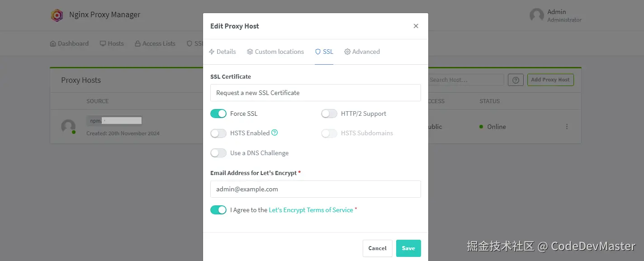This screenshot has height=261, width=644.
Task: Click the help question mark button near search
Action: click(x=516, y=80)
